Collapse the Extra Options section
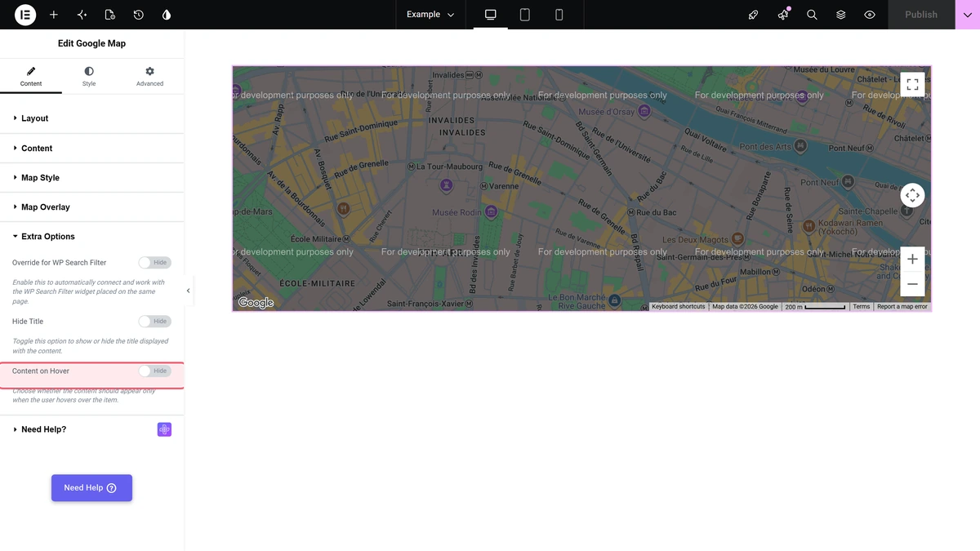This screenshot has width=980, height=551. coord(91,237)
